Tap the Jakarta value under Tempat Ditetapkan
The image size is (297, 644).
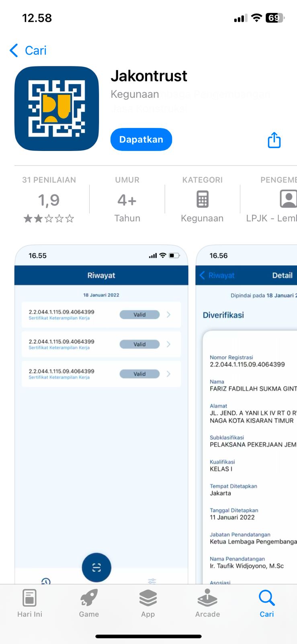(x=220, y=493)
